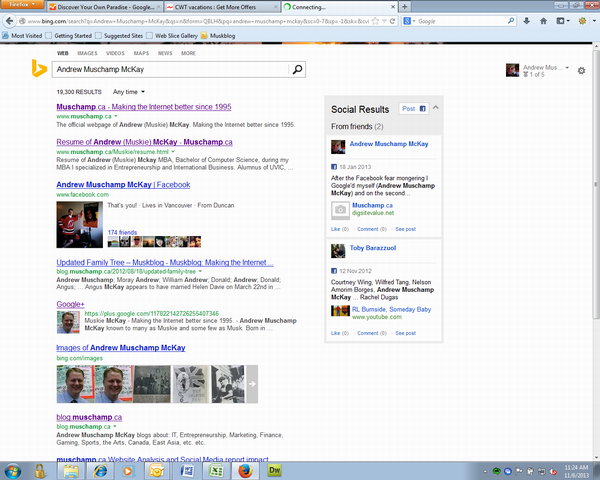
Task: Open Images of Andrew Muschamp McKay link
Action: (x=121, y=348)
